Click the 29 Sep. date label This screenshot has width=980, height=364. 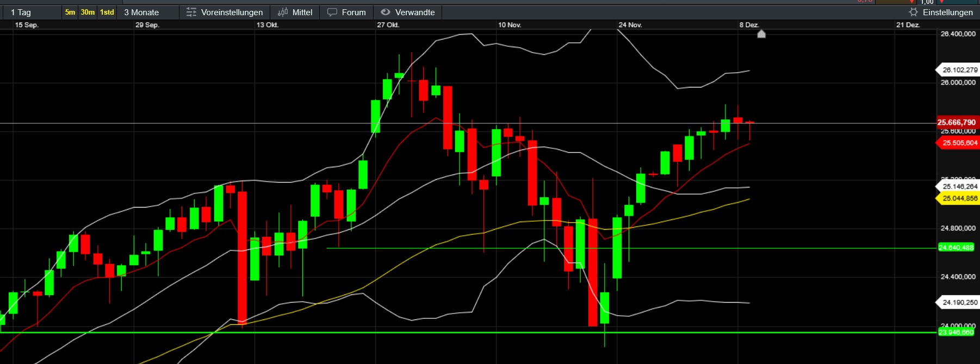tap(147, 25)
